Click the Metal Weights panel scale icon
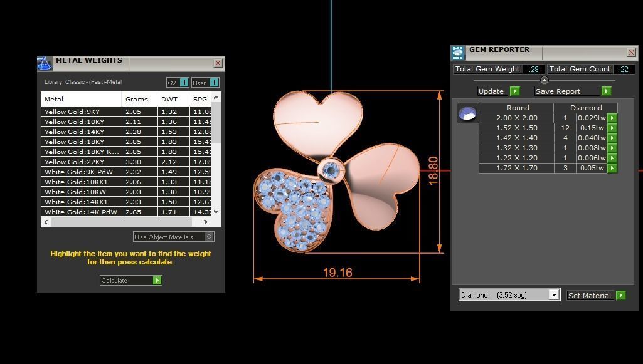643x364 pixels. 45,63
